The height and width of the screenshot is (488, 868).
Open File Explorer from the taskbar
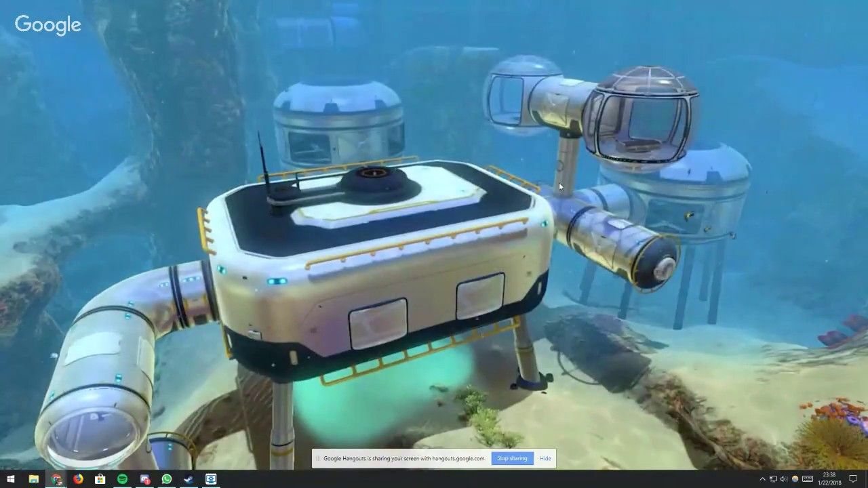pyautogui.click(x=33, y=479)
